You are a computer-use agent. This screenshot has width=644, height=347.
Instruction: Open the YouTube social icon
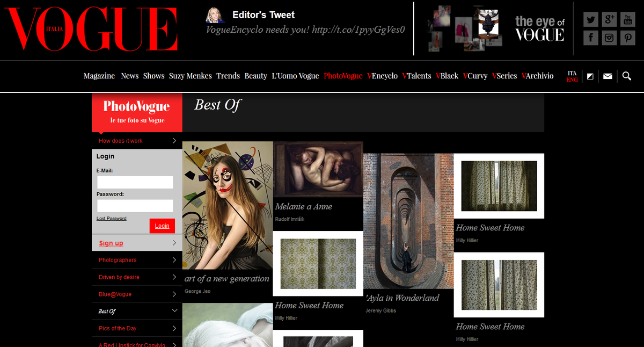(628, 20)
